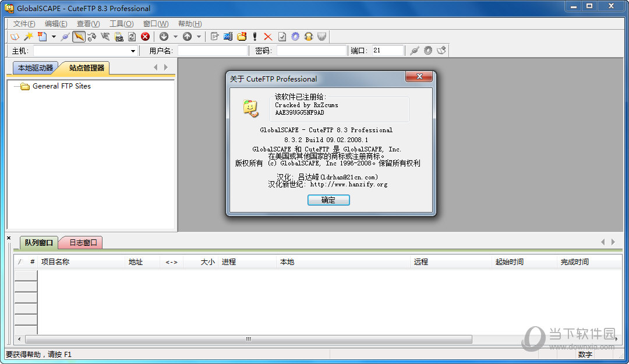The width and height of the screenshot is (629, 364).
Task: Click the right tab-scroll arrow in site pane
Action: (165, 68)
